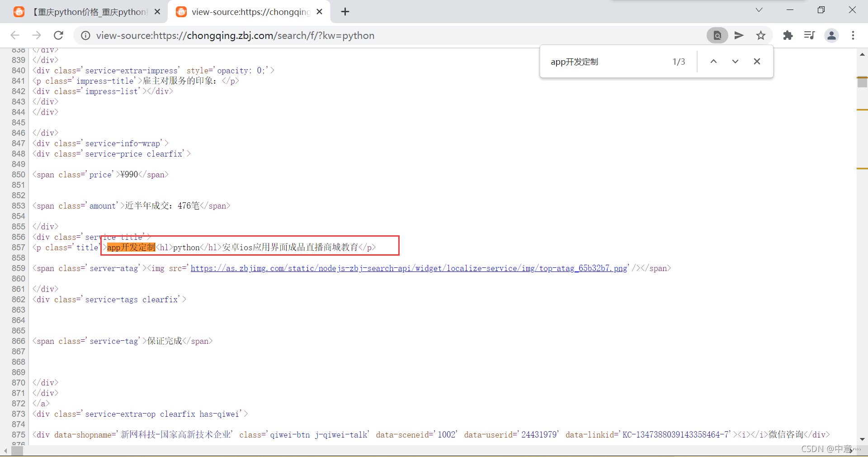Close the find bar
This screenshot has width=868, height=457.
click(757, 62)
